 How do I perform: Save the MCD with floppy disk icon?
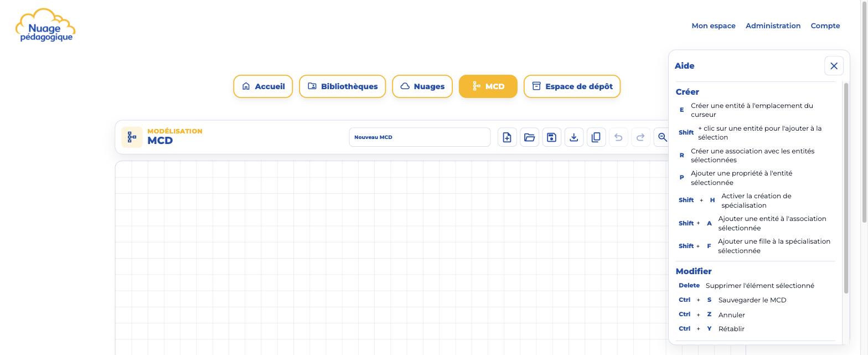click(x=551, y=137)
